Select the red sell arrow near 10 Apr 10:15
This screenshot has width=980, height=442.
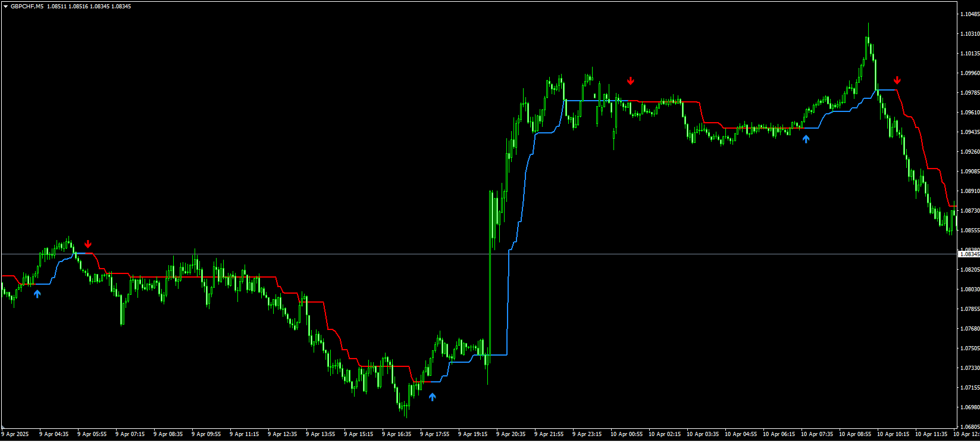pyautogui.click(x=897, y=80)
